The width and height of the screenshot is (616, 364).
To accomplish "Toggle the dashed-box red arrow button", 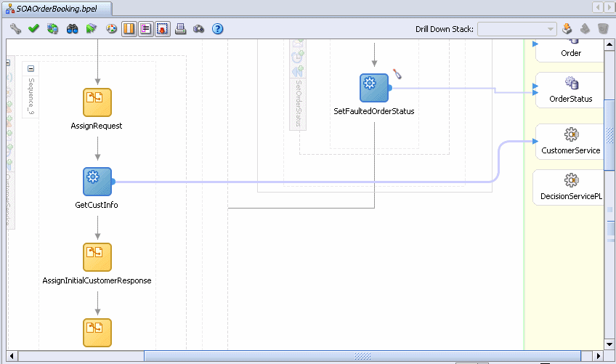I will tap(163, 28).
